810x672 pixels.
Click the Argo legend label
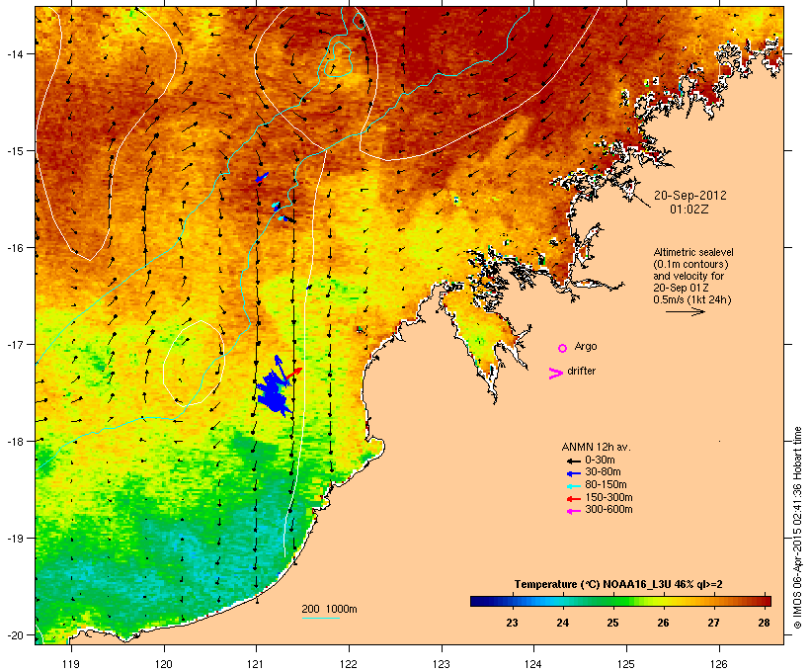tap(586, 346)
